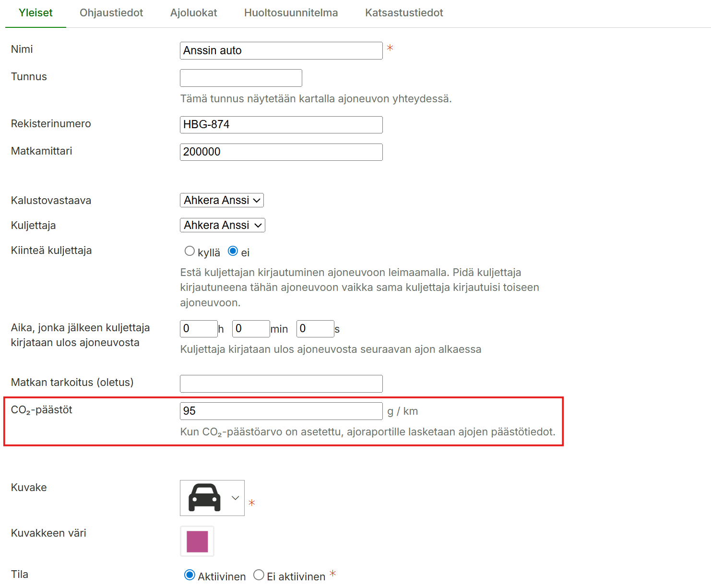Go to the Yleiset tab
This screenshot has height=588, width=711.
(x=36, y=13)
